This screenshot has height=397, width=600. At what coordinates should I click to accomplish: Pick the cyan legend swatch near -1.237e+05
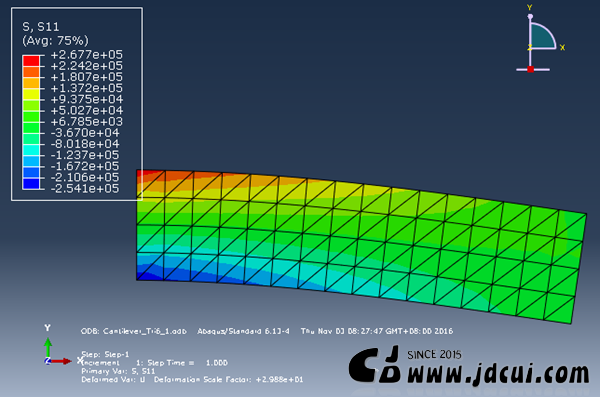31,150
